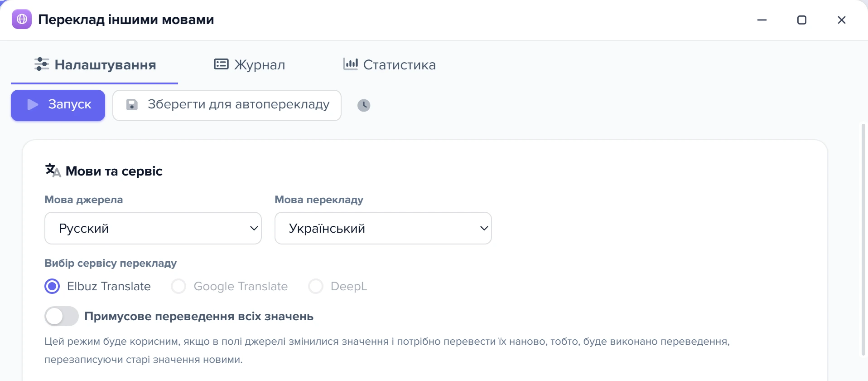Select the DeepL radio option

click(x=316, y=286)
